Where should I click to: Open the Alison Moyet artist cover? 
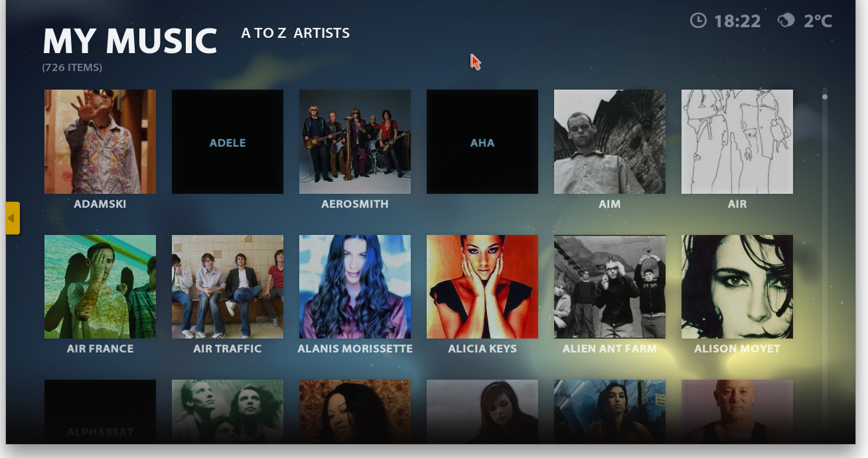737,287
